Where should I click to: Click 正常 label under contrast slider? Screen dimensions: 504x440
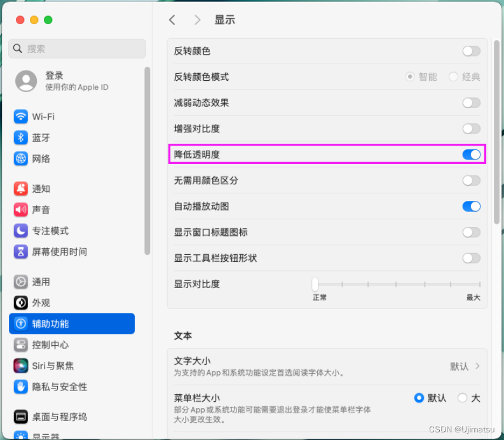pos(320,298)
